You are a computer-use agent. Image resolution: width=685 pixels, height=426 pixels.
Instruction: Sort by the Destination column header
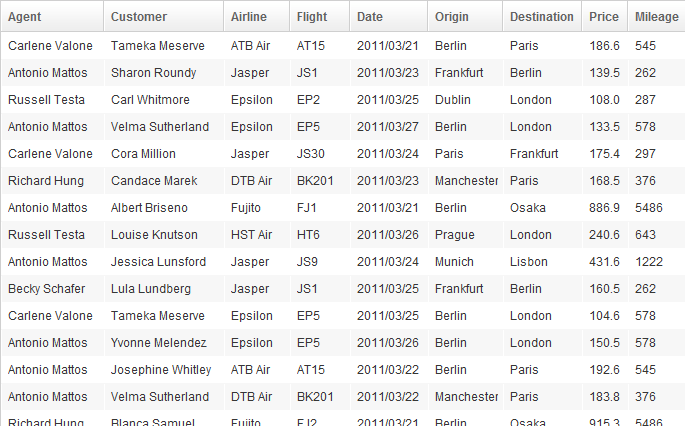(x=542, y=17)
